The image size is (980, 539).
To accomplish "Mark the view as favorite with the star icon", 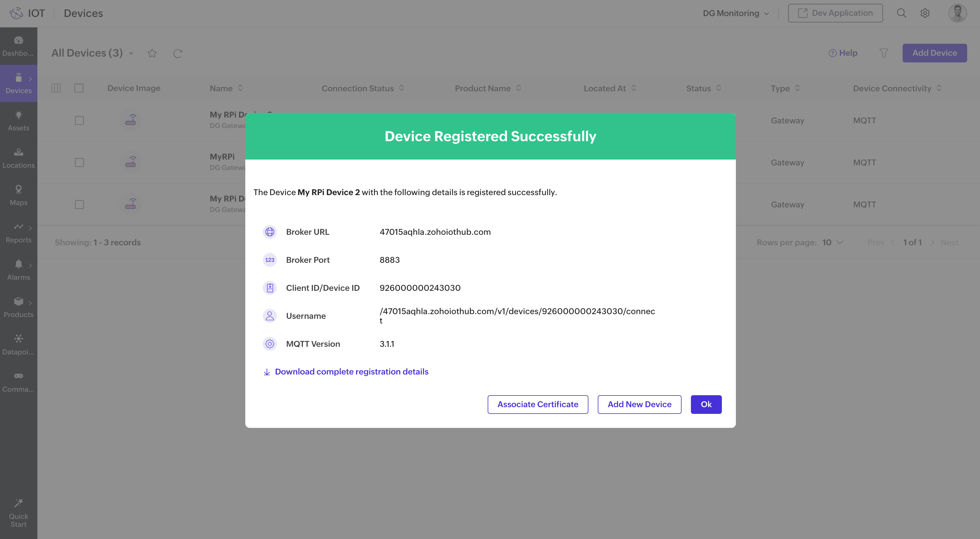I will 152,53.
